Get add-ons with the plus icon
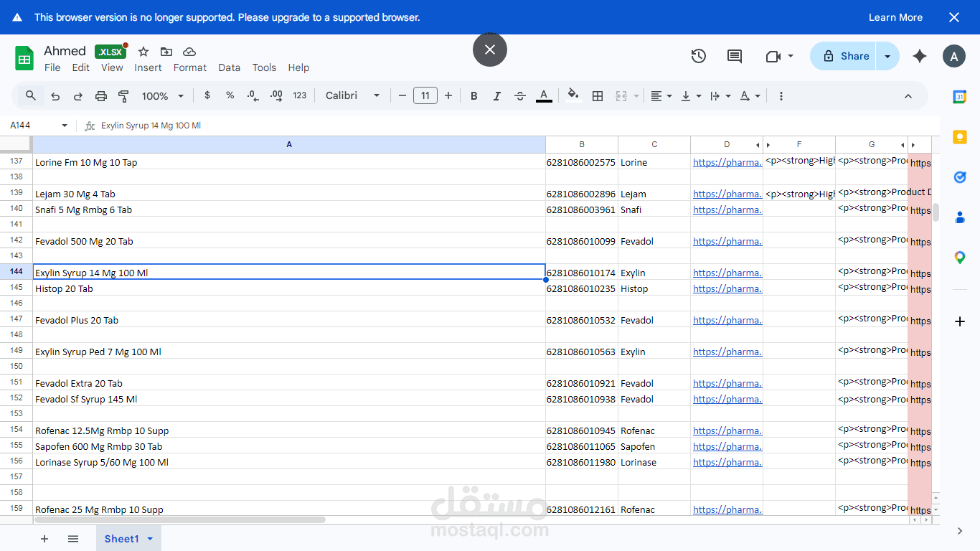 pos(960,321)
